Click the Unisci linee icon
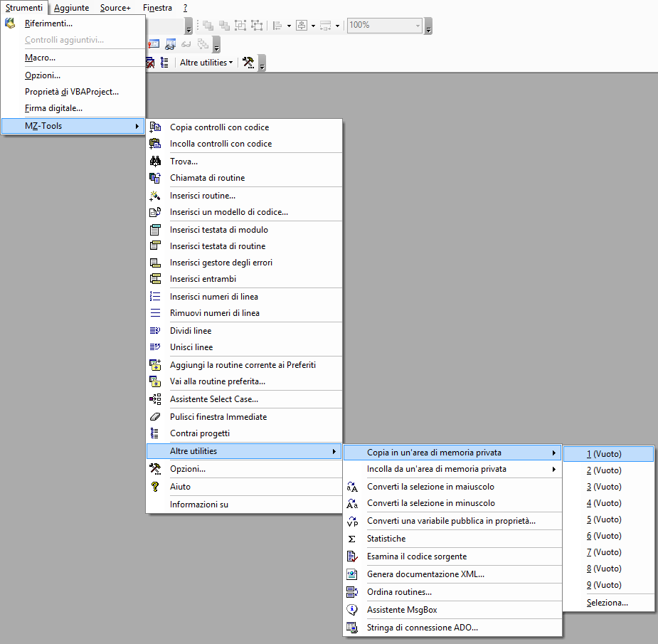Screen dimensions: 658x644 coord(155,347)
